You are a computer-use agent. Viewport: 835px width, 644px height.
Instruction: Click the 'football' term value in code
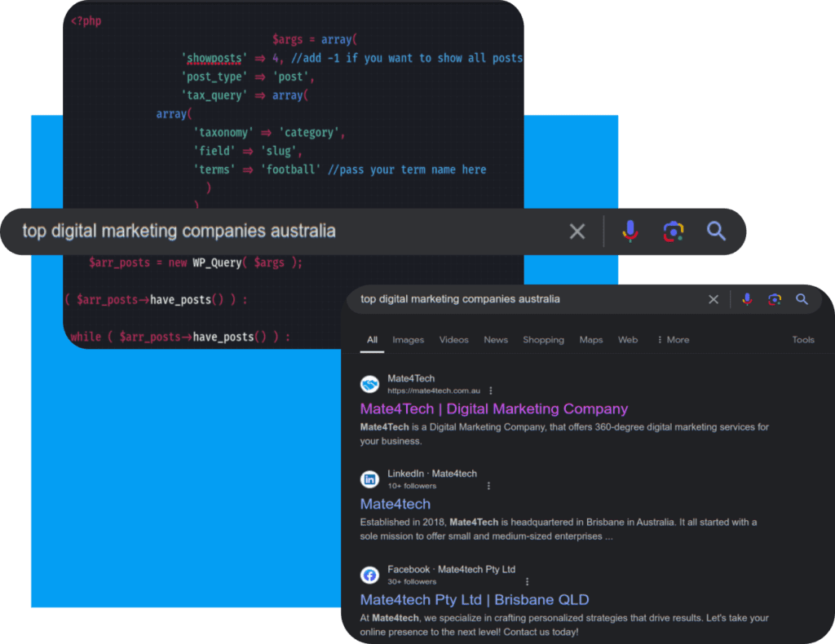[x=290, y=170]
